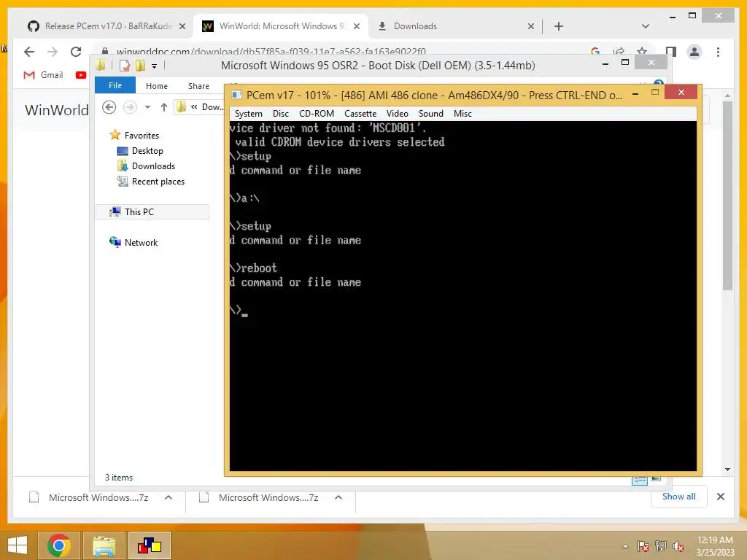Close the WinWorld browser tab

click(356, 26)
